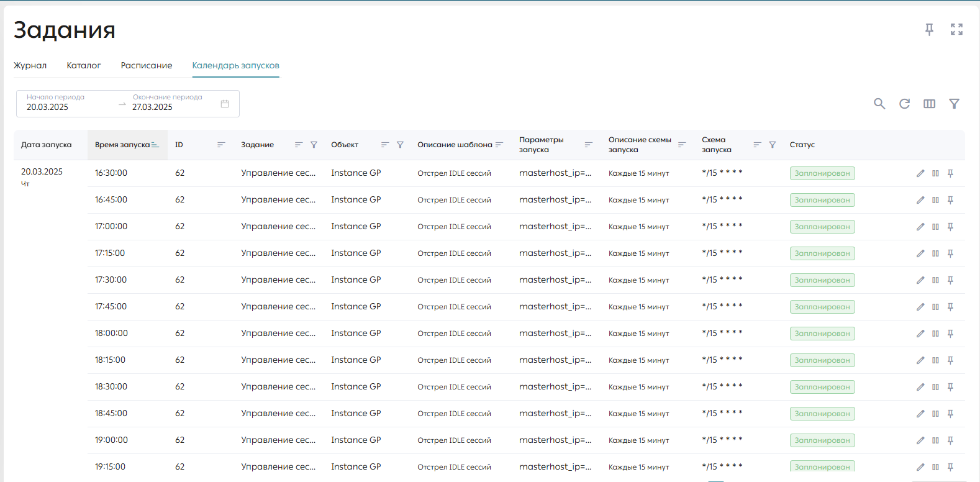Sort by Время запуска column
980x482 pixels.
(155, 145)
